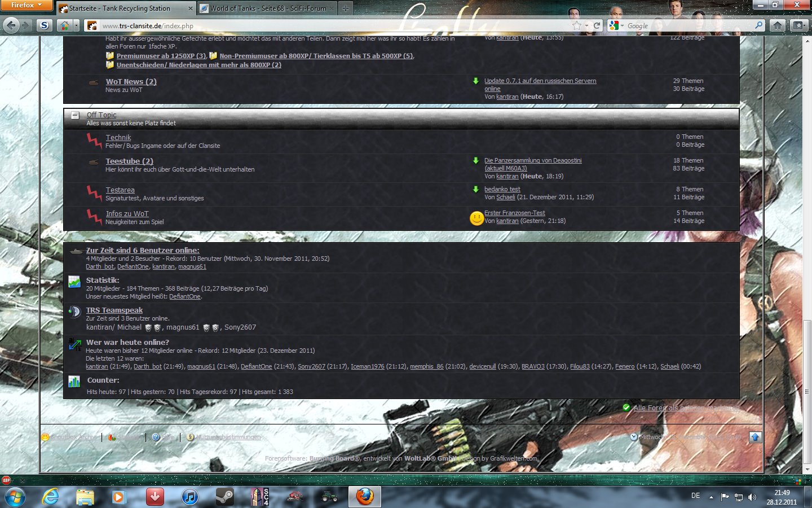
Task: Show hidden system tray icons
Action: [x=711, y=497]
